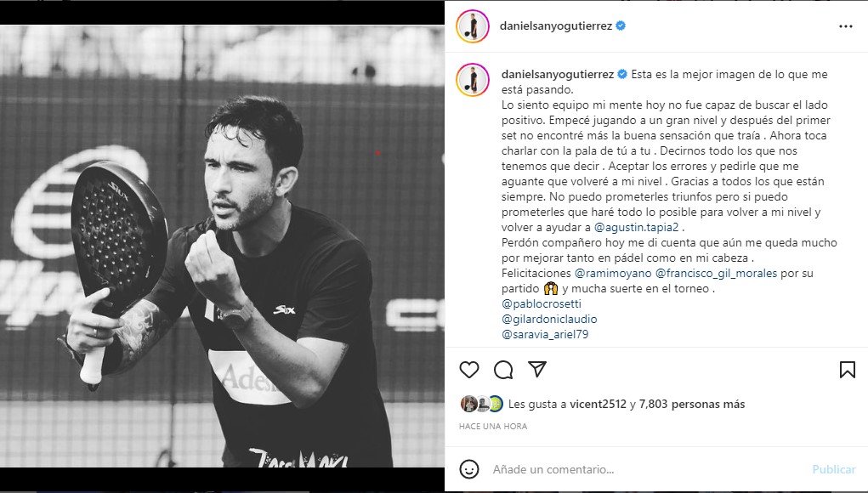This screenshot has width=868, height=493.
Task: Share post with paper plane icon
Action: click(537, 369)
